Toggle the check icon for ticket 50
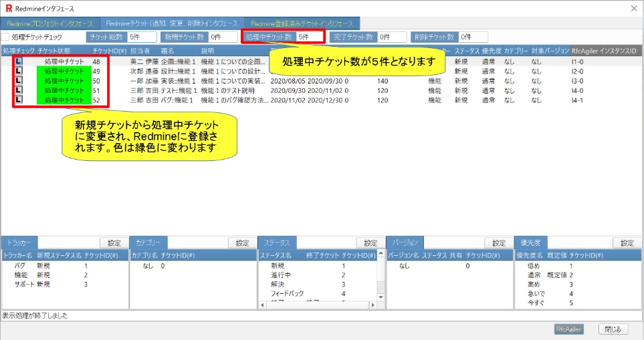Viewport: 644px width, 340px height. pos(19,81)
